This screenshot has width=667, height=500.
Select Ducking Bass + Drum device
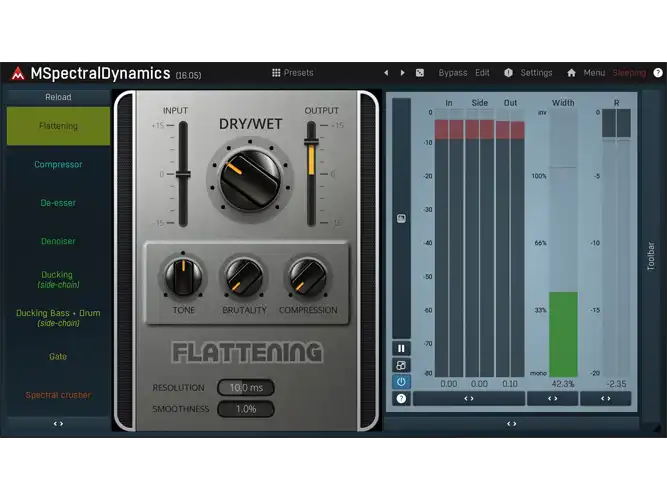click(x=58, y=318)
